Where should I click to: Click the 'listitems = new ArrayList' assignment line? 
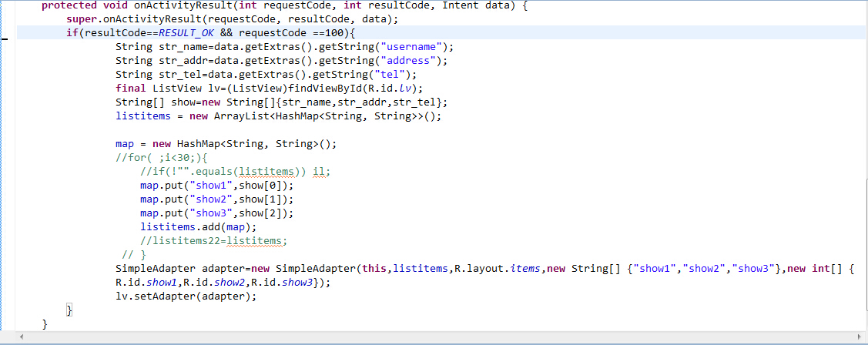pyautogui.click(x=279, y=116)
